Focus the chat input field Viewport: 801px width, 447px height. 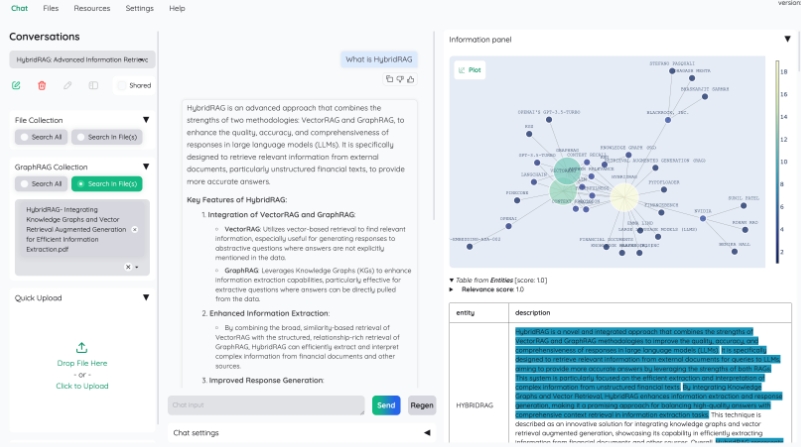pos(266,405)
